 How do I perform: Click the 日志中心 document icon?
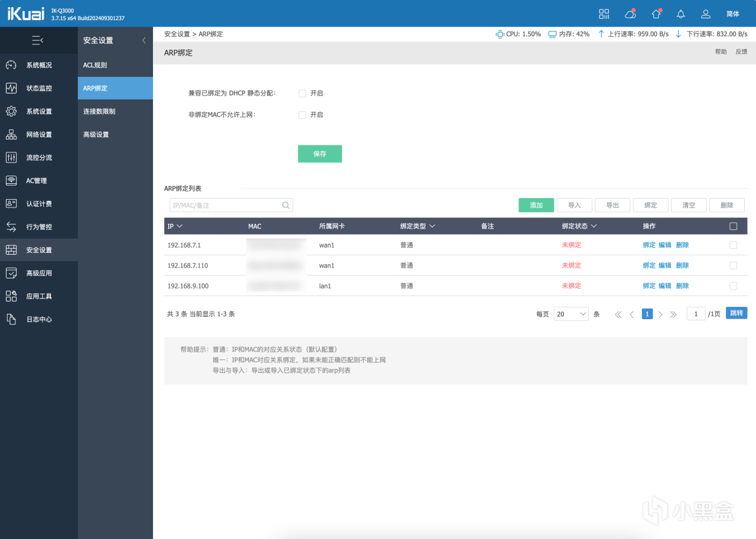[x=11, y=319]
